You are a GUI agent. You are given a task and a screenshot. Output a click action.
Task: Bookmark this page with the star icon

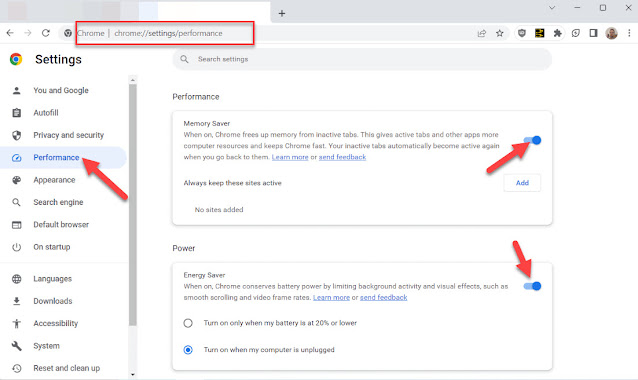click(500, 33)
